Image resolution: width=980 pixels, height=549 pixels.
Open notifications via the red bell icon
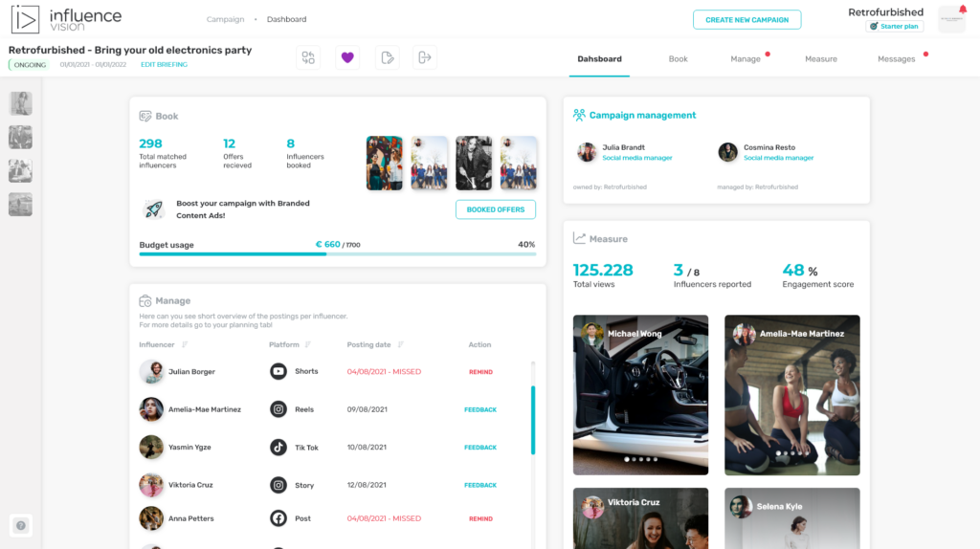962,9
